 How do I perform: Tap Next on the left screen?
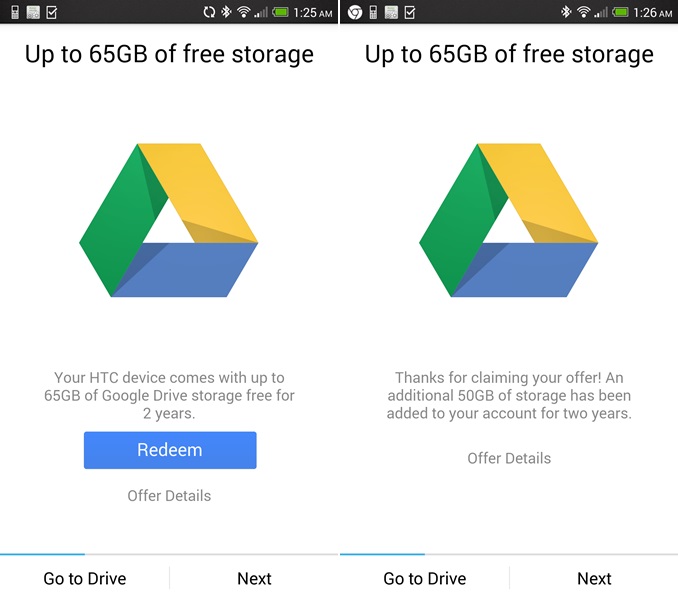(x=254, y=578)
